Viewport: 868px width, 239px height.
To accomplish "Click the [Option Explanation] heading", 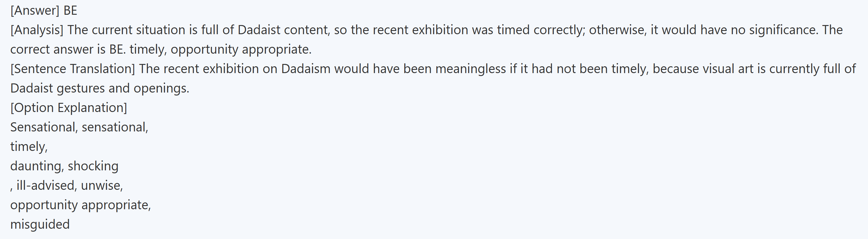I will pyautogui.click(x=69, y=108).
